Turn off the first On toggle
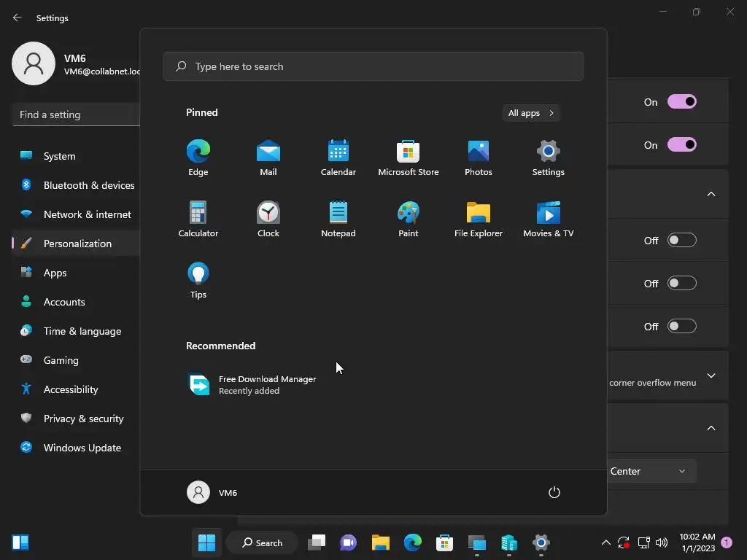747x560 pixels. [x=682, y=101]
